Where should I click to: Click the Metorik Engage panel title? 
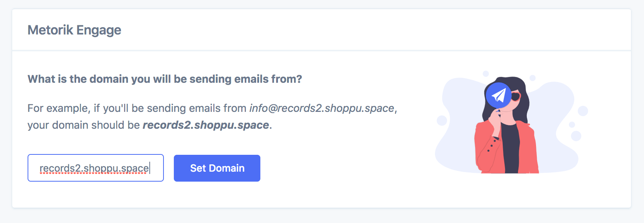click(74, 30)
